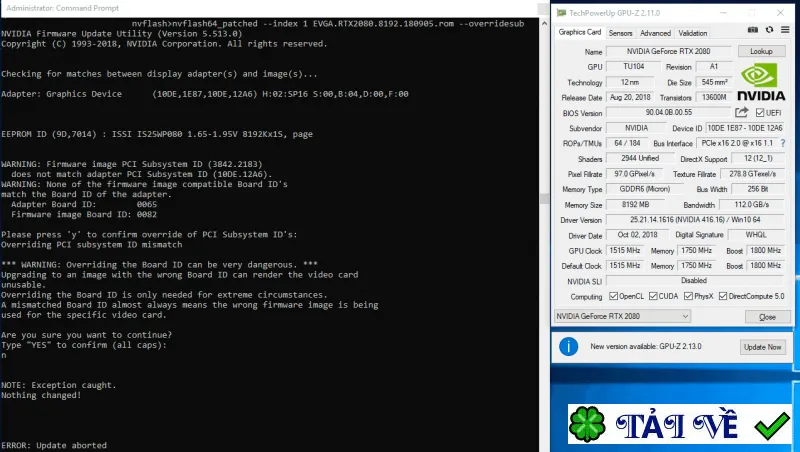Click the GPU field showing TU104
Image resolution: width=800 pixels, height=452 pixels.
tap(634, 66)
